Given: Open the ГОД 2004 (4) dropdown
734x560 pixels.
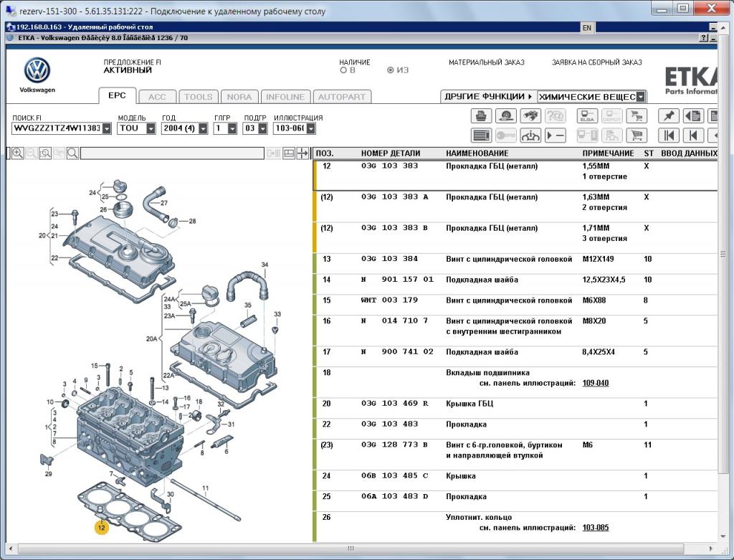Looking at the screenshot, I should click(x=203, y=128).
